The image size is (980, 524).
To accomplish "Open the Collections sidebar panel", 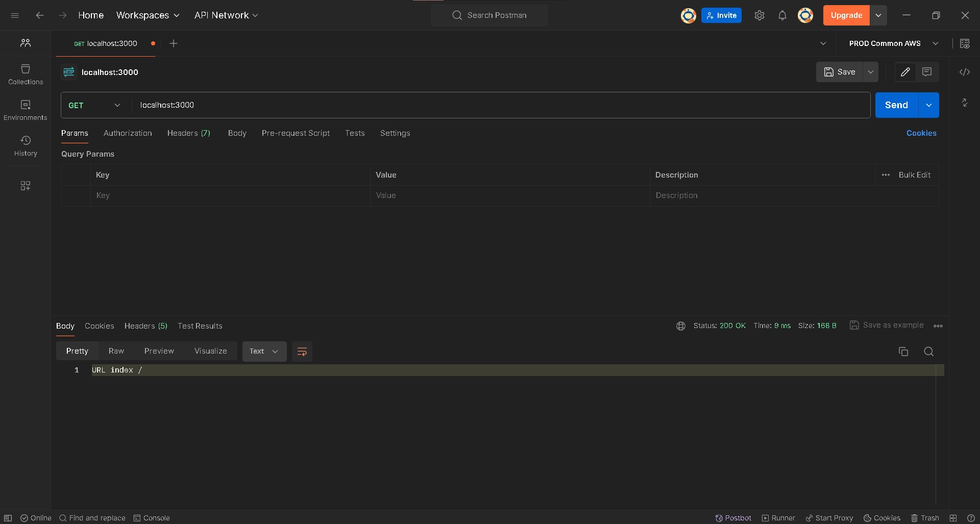I will (26, 74).
